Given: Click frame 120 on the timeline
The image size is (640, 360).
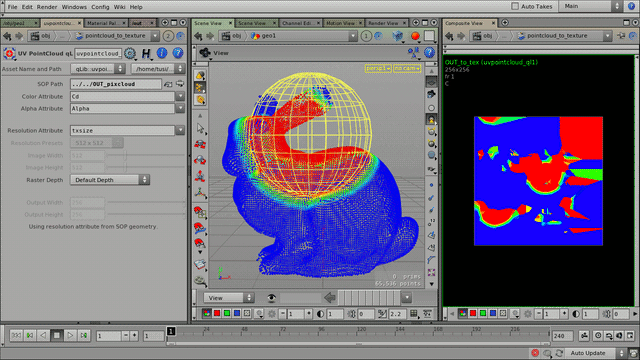Looking at the screenshot, I should click(361, 332).
